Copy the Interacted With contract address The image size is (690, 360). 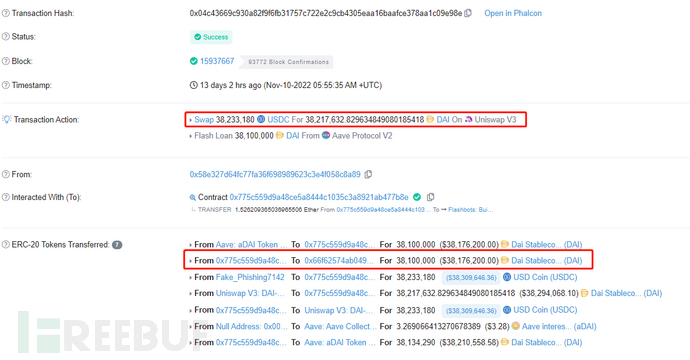point(431,197)
